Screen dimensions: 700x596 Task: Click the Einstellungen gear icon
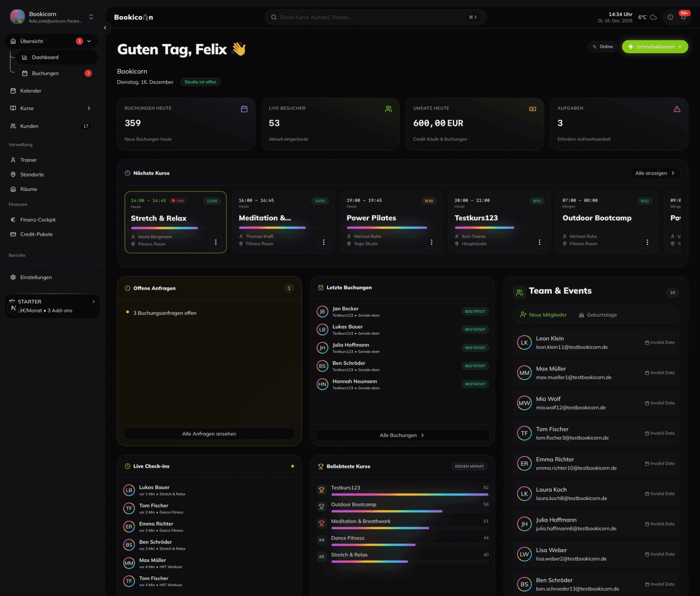(x=13, y=277)
